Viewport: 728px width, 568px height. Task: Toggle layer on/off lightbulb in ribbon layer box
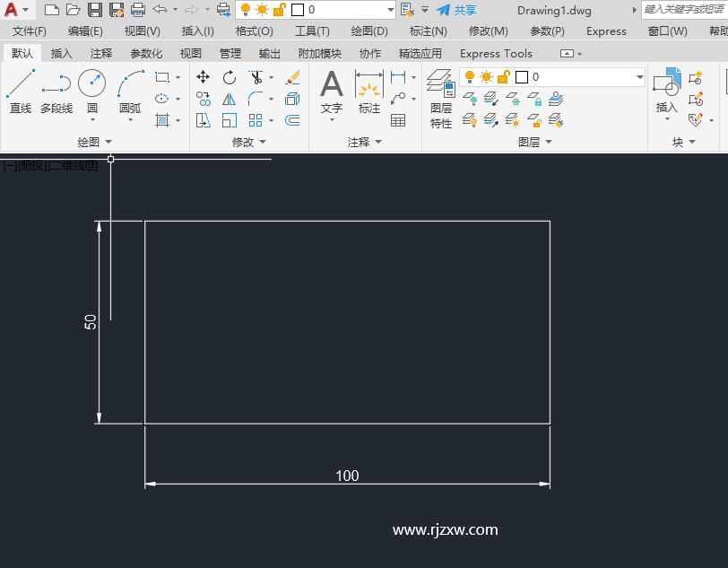click(x=470, y=76)
